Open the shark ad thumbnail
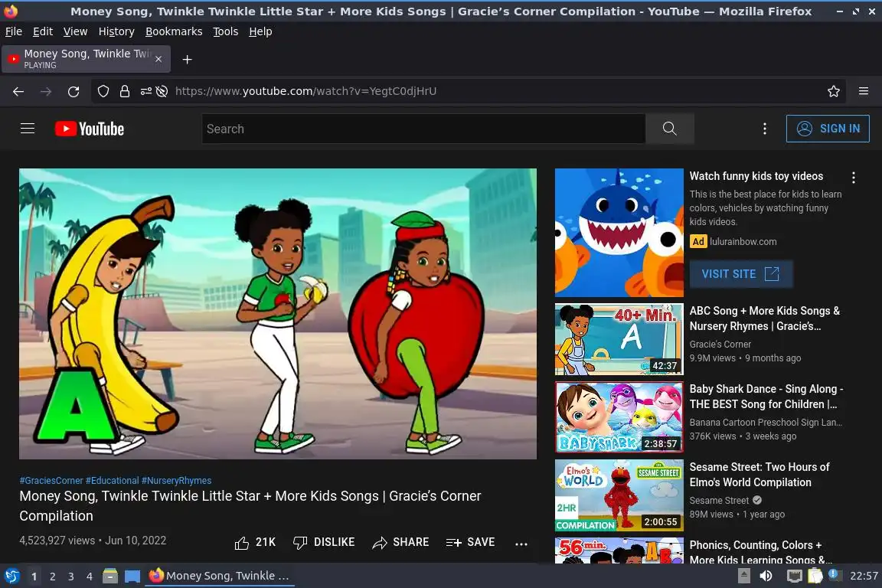 [619, 233]
